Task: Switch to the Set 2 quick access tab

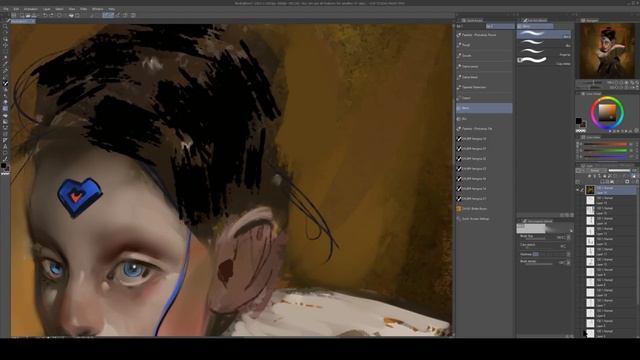Action: point(500,26)
